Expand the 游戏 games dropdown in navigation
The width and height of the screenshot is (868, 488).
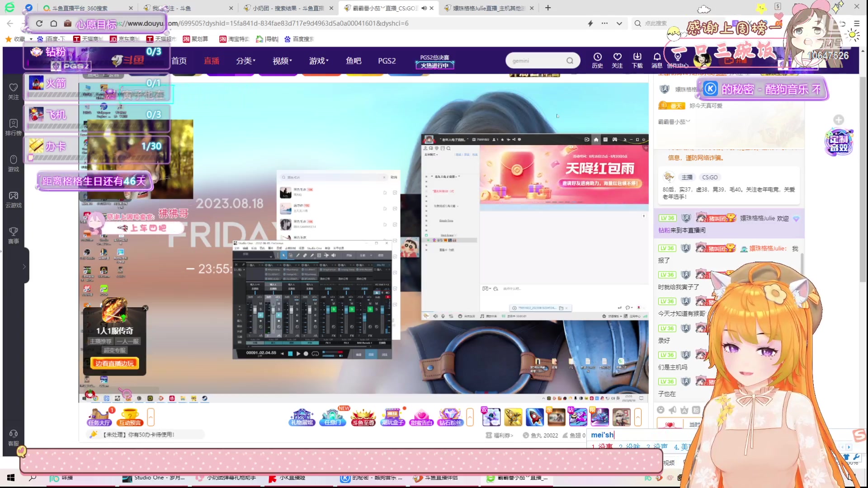(319, 61)
